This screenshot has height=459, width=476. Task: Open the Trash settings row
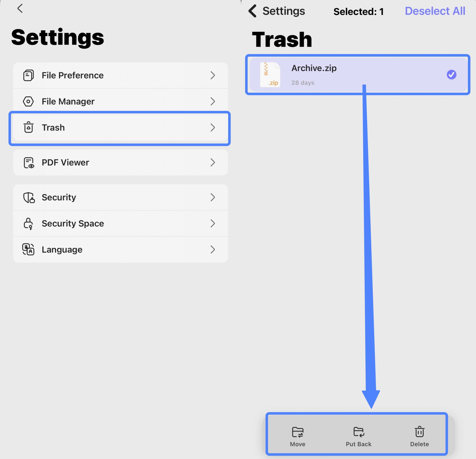coord(120,127)
